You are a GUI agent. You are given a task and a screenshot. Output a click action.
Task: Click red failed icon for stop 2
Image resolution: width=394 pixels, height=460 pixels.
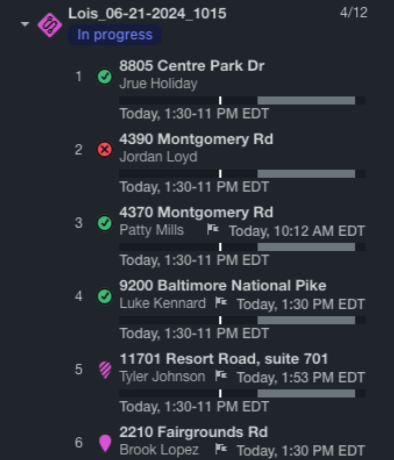[x=105, y=149]
